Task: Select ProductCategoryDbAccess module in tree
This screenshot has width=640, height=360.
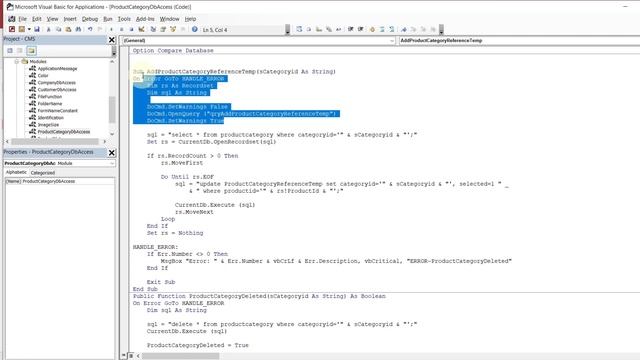Action: tap(64, 132)
